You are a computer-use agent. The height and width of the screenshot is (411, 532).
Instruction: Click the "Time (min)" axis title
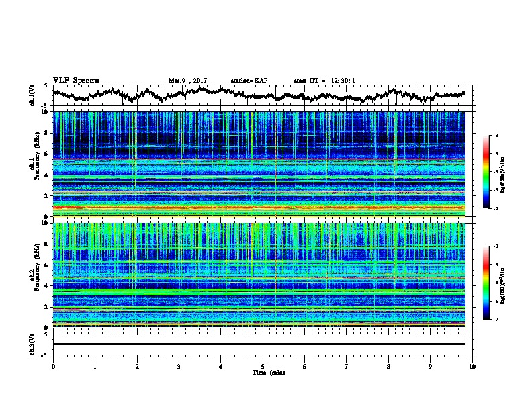point(269,373)
